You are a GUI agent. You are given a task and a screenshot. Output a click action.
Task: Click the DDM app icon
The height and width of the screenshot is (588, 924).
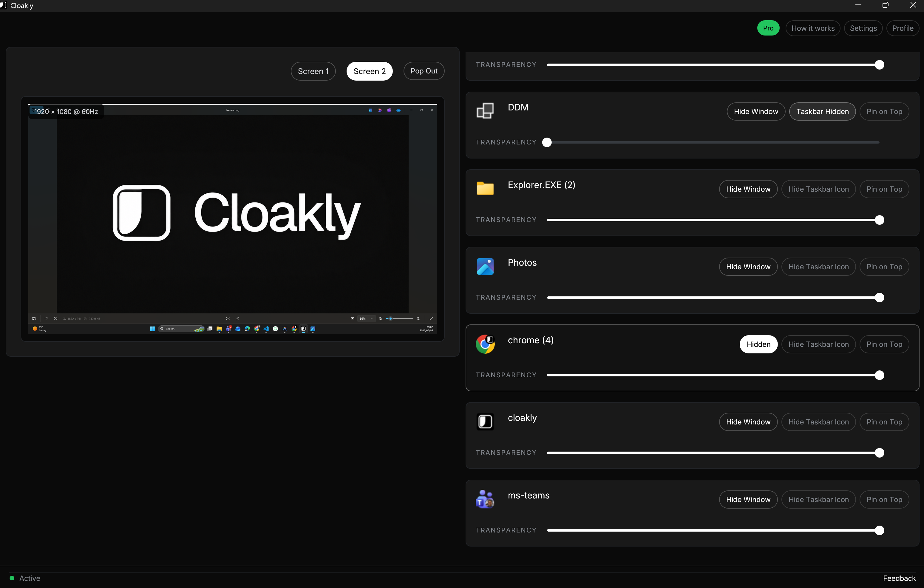tap(485, 111)
